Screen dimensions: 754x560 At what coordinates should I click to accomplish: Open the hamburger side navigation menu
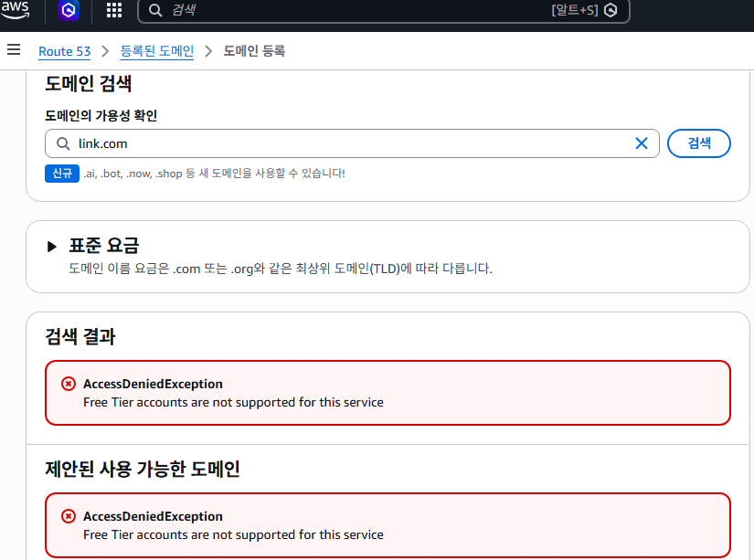[x=14, y=49]
